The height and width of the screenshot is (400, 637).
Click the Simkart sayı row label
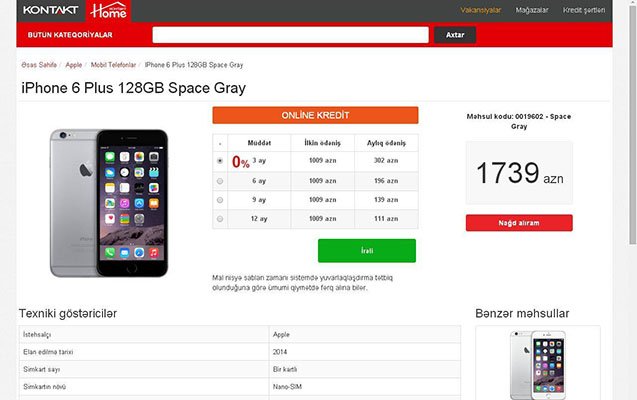pyautogui.click(x=42, y=370)
